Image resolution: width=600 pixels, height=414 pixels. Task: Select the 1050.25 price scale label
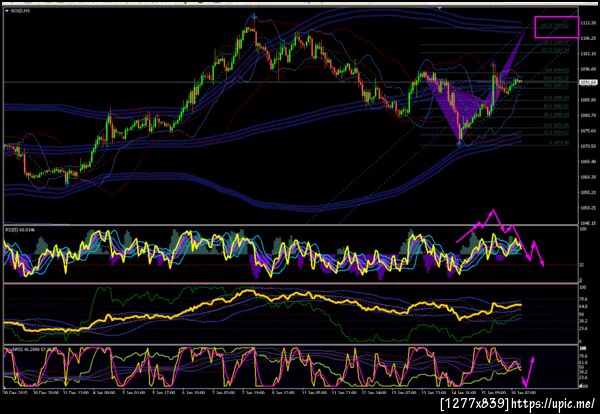coord(589,208)
